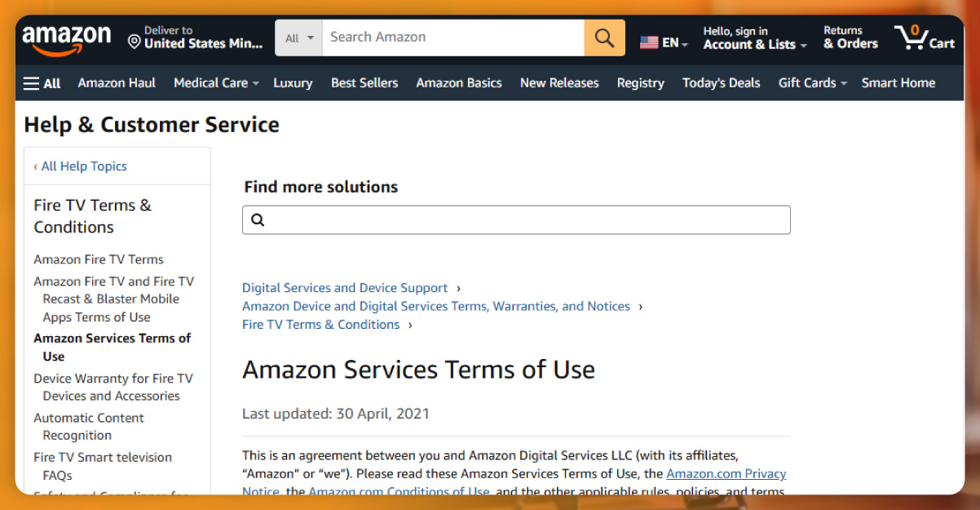
Task: Open the shopping cart
Action: [925, 38]
